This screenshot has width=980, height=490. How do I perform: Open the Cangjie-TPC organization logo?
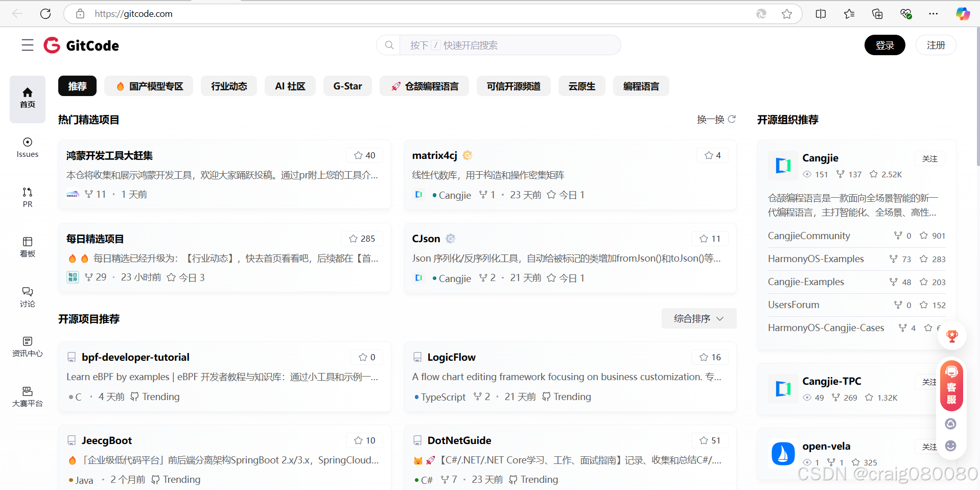pyautogui.click(x=783, y=388)
